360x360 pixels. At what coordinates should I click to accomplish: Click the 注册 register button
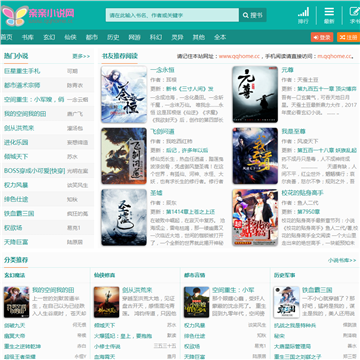pos(348,37)
